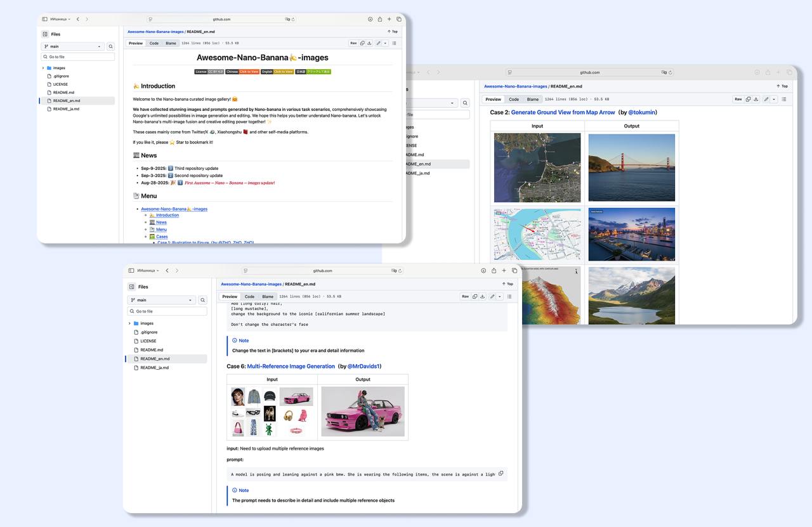Image resolution: width=812 pixels, height=527 pixels.
Task: Open the main branch dropdown in top-left window
Action: 72,46
